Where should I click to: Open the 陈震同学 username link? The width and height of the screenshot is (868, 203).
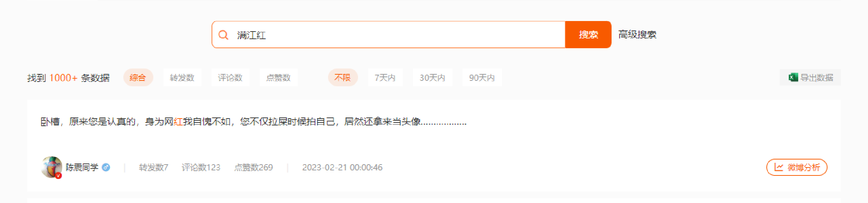tap(82, 167)
